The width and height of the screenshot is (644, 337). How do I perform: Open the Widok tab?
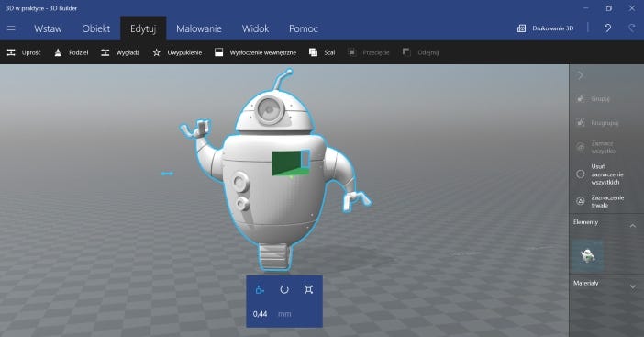pos(255,28)
